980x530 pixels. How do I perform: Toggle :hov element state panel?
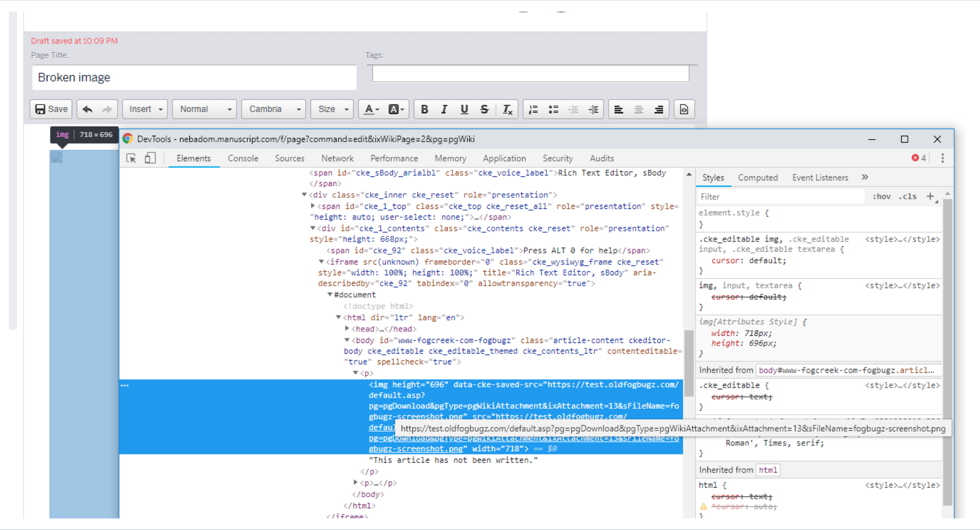[881, 196]
